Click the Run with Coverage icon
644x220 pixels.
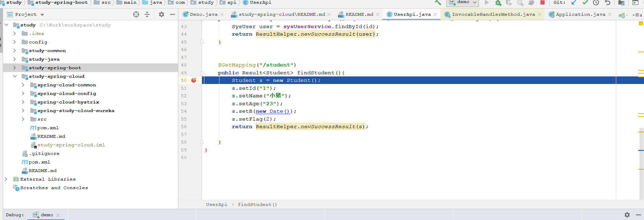(x=509, y=3)
